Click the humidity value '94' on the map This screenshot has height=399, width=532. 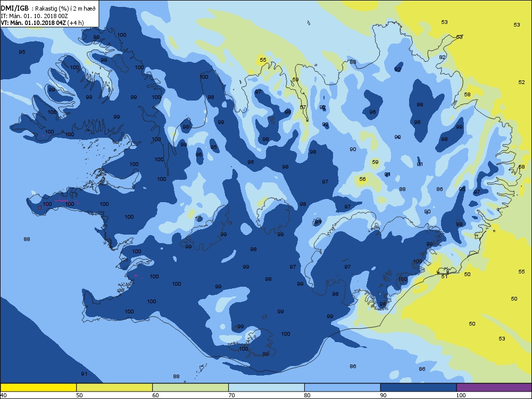click(x=318, y=221)
